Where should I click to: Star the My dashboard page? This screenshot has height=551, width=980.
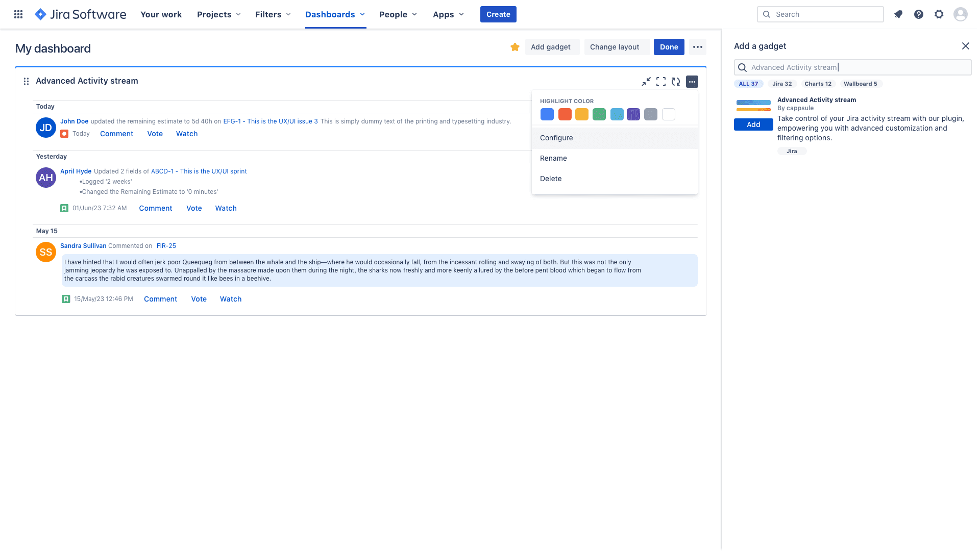[514, 46]
